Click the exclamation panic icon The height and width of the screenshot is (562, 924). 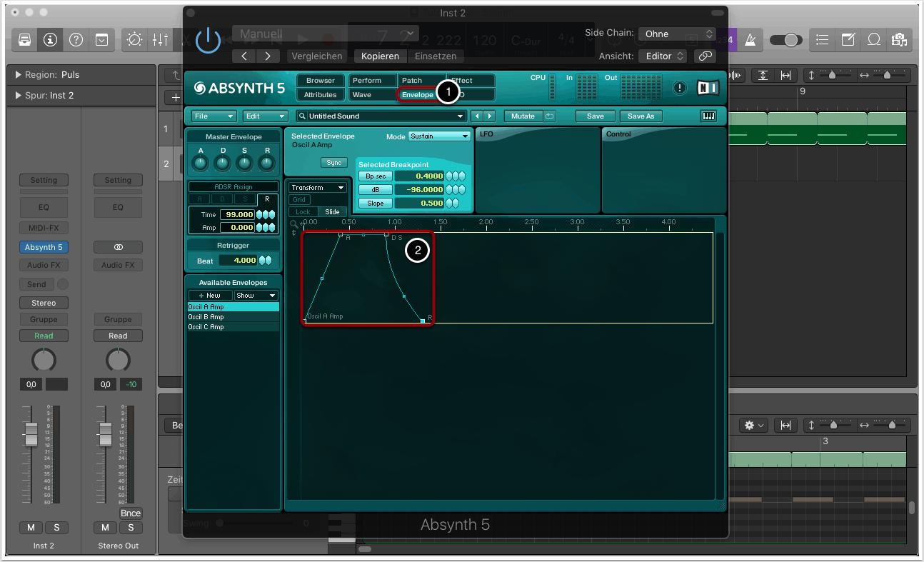point(680,88)
